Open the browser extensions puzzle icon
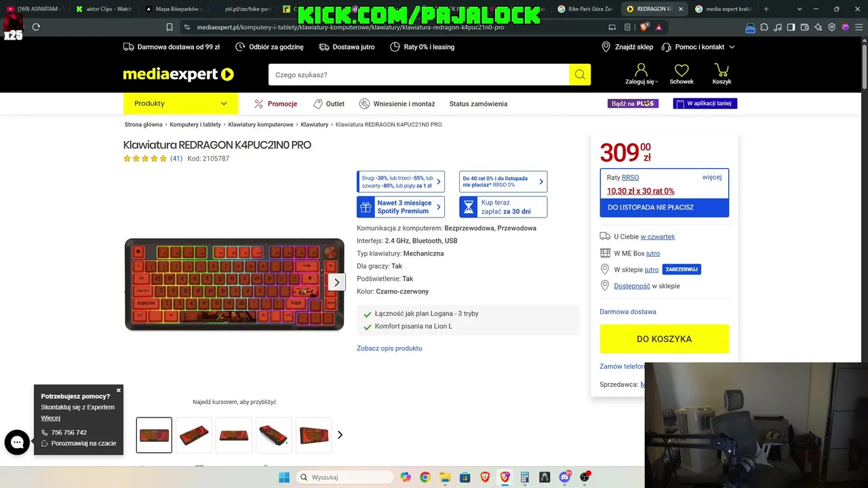This screenshot has width=868, height=488. point(764,27)
